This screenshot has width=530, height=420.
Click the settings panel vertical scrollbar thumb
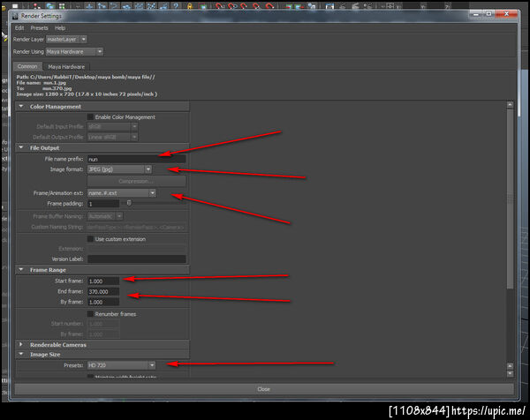pos(510,199)
